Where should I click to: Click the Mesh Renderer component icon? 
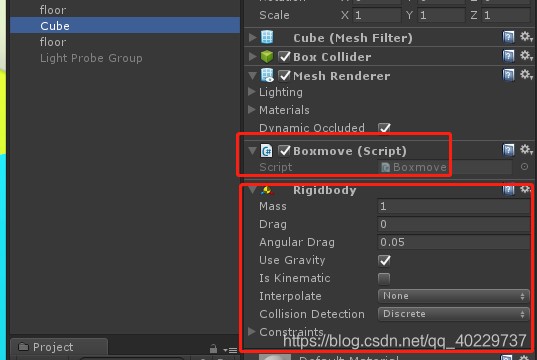[267, 75]
